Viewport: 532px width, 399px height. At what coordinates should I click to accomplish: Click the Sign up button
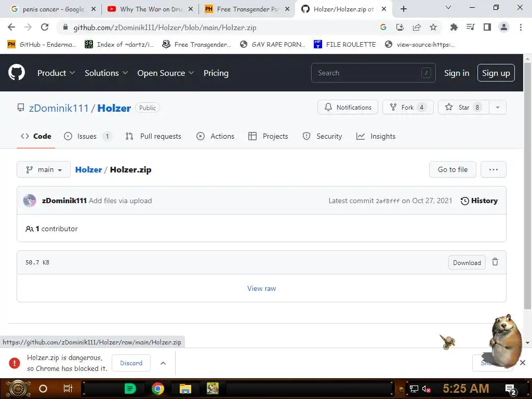(x=496, y=73)
